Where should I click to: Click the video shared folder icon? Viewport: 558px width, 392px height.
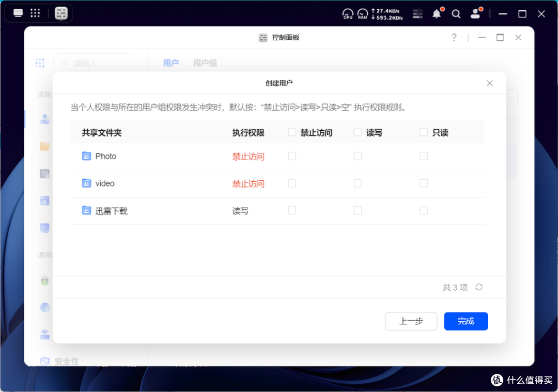point(86,183)
